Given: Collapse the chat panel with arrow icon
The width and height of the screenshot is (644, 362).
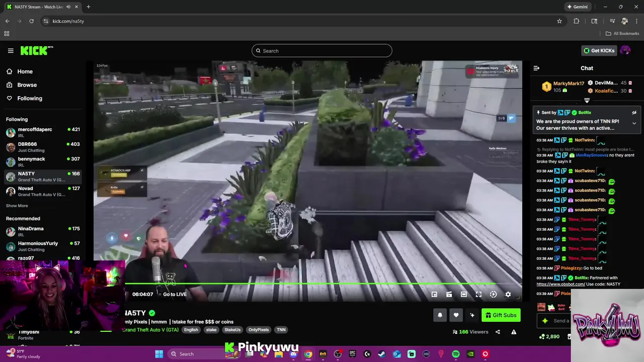Looking at the screenshot, I should point(536,68).
